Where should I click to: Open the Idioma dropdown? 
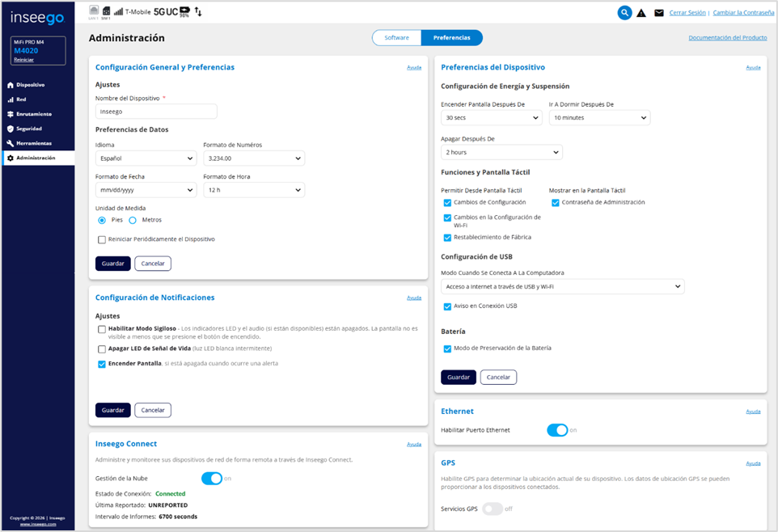coord(146,158)
